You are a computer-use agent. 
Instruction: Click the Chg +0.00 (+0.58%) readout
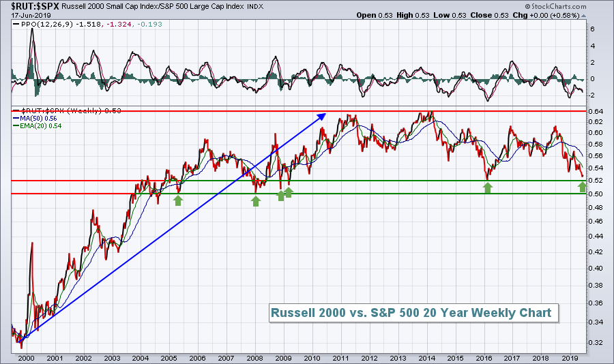pos(546,15)
